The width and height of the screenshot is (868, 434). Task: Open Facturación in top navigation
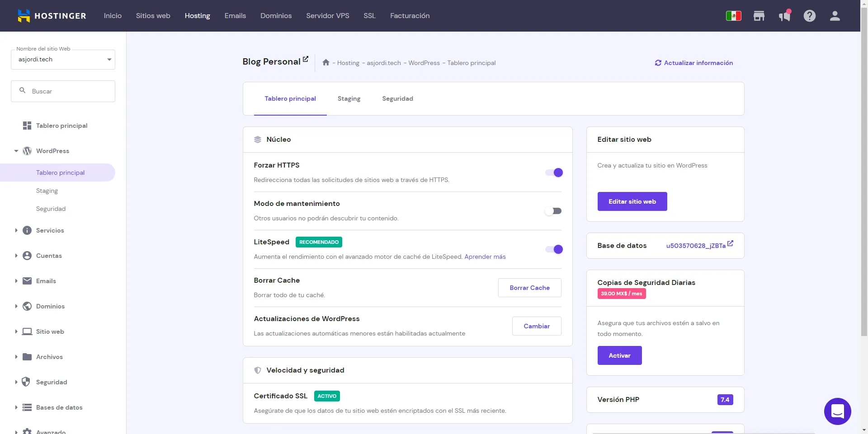pos(410,16)
